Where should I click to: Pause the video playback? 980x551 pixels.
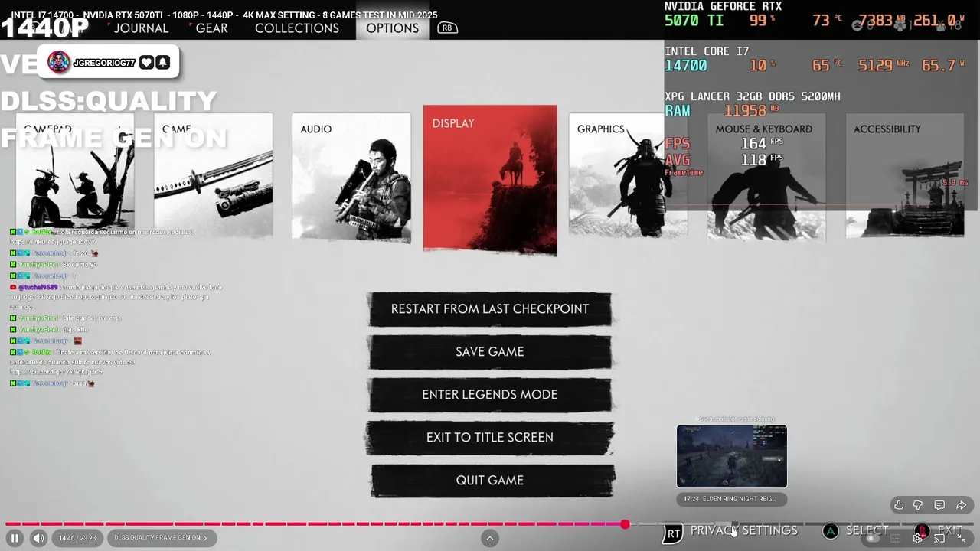15,538
